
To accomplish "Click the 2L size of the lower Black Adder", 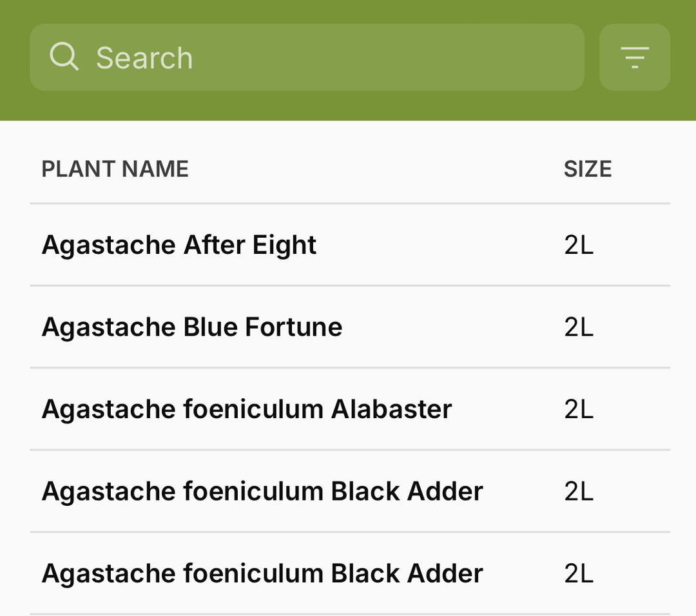I will (578, 573).
